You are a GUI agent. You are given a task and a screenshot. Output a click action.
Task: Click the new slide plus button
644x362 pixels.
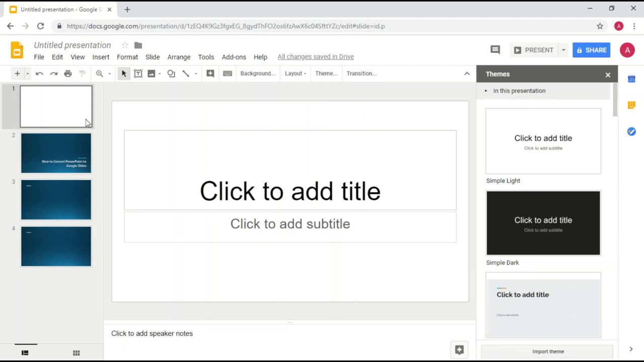click(17, 73)
